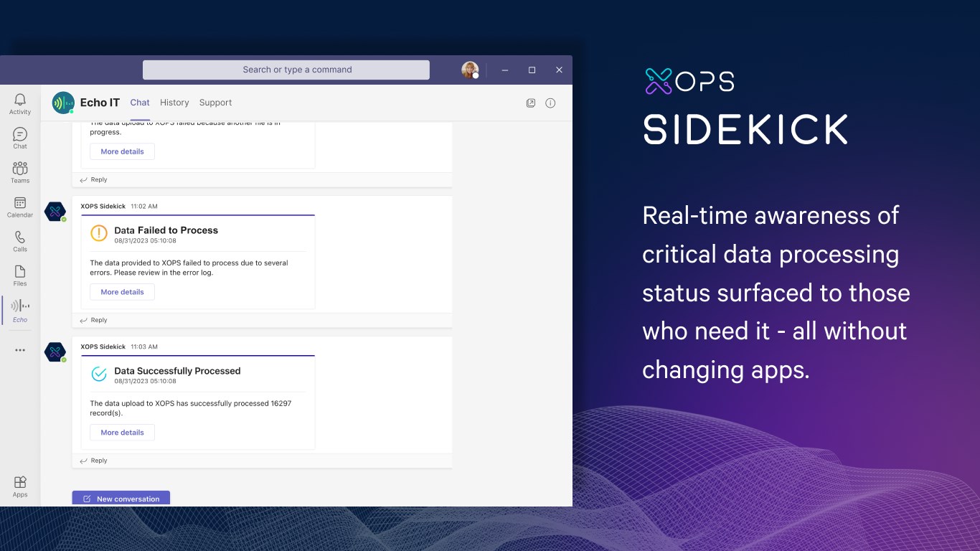Switch to the History tab
This screenshot has height=551, width=980.
(174, 103)
